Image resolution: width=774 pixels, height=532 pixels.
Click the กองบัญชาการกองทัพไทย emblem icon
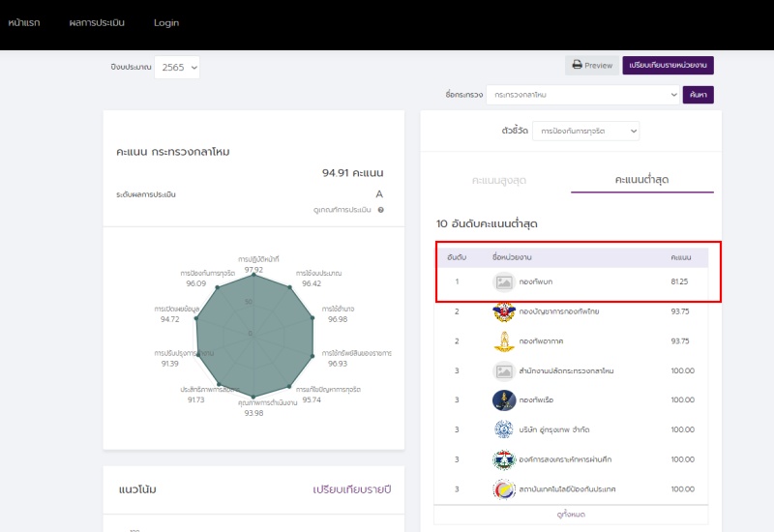[503, 311]
